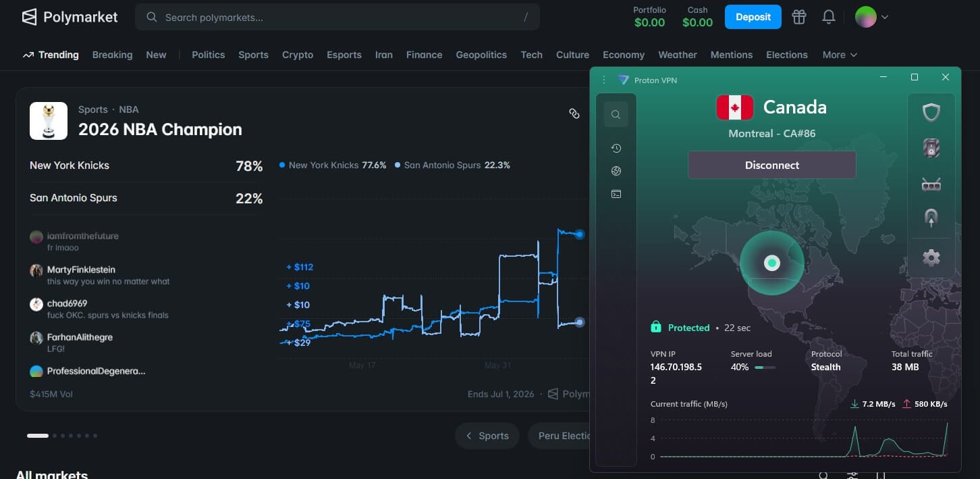Open the Politics category
The height and width of the screenshot is (479, 980).
click(x=208, y=55)
